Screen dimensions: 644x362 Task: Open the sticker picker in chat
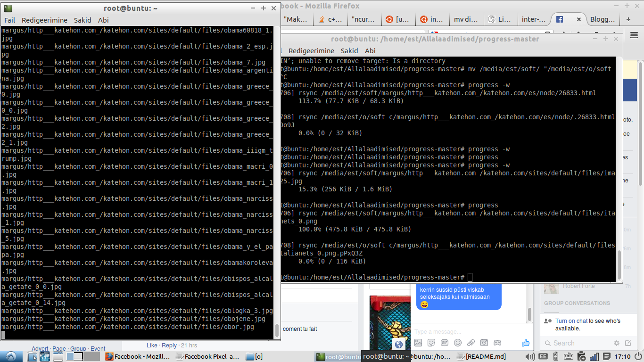tap(431, 343)
